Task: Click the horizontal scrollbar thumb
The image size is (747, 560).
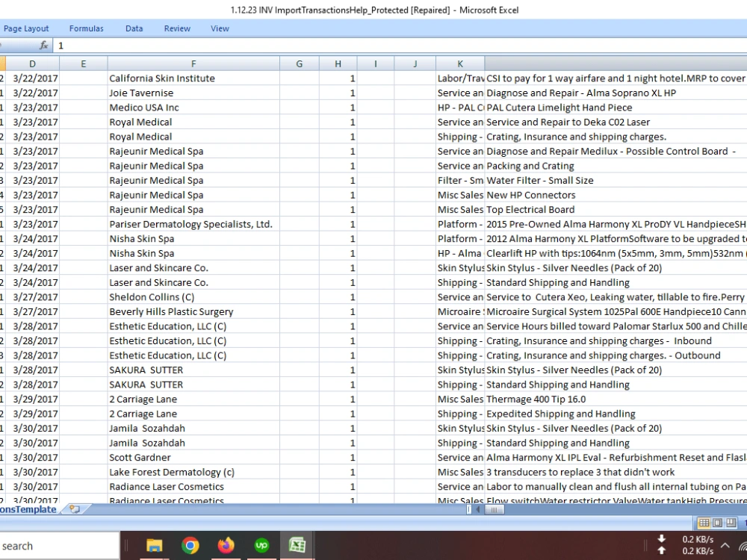Action: [494, 509]
